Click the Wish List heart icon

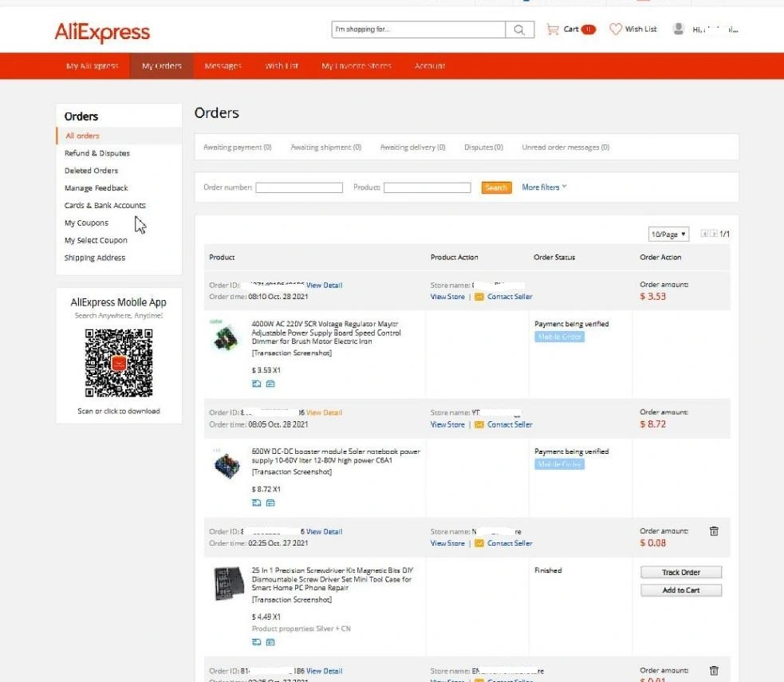click(616, 30)
